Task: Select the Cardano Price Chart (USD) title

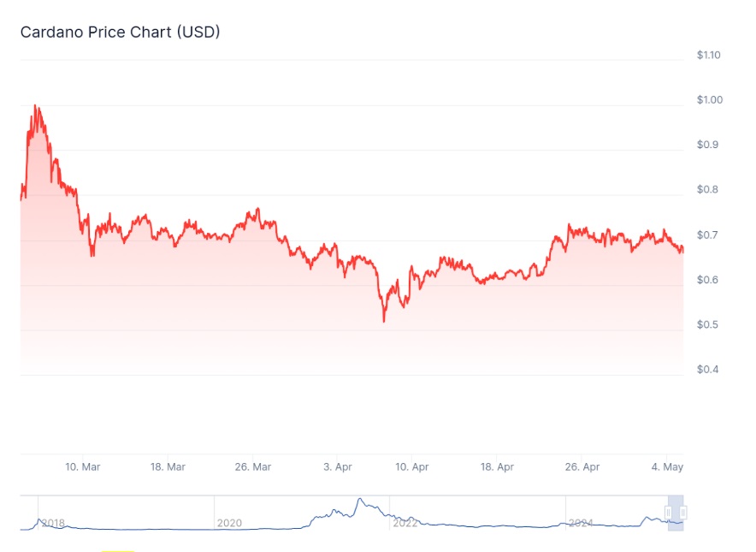Action: [121, 33]
